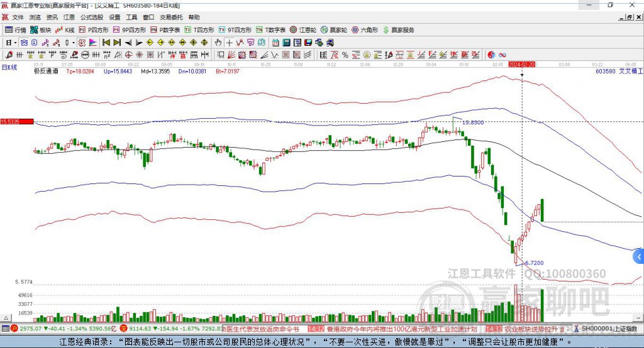The image size is (644, 348).
Task: Open the 浏览 menu
Action: [35, 17]
